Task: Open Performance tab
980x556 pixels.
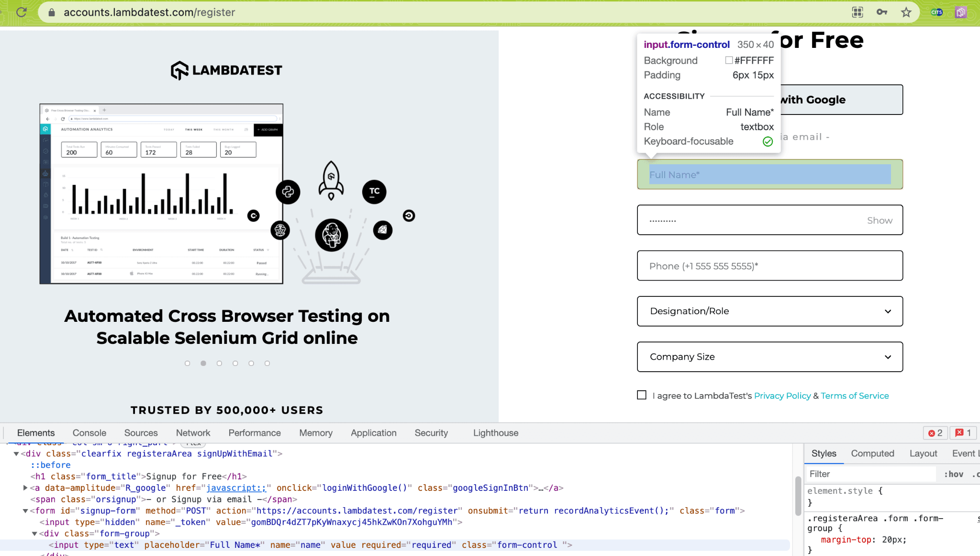Action: [x=255, y=433]
